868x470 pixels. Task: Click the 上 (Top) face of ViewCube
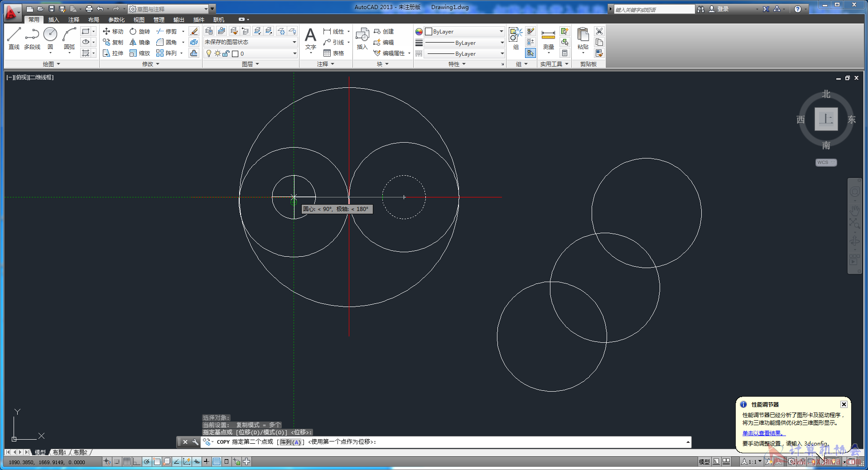pyautogui.click(x=826, y=119)
